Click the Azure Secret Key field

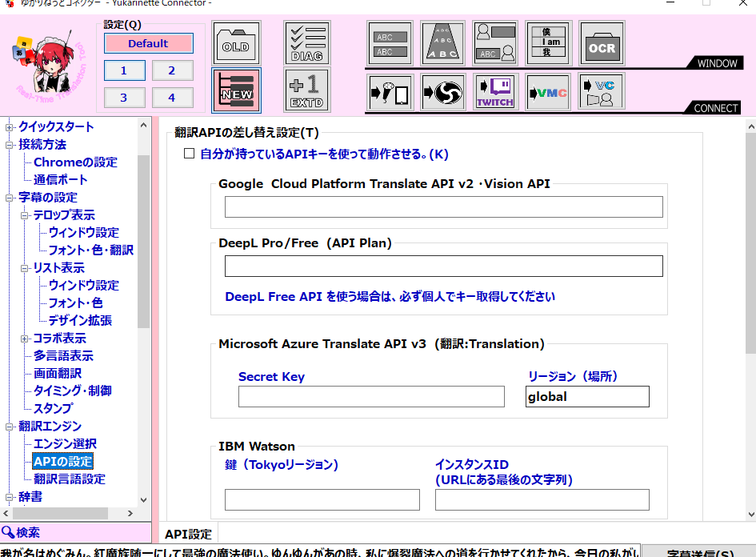[371, 396]
